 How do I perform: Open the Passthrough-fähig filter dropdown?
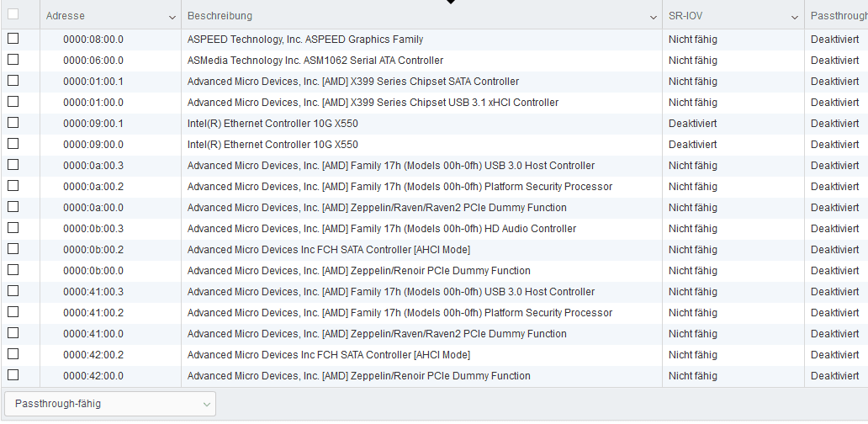(x=110, y=404)
